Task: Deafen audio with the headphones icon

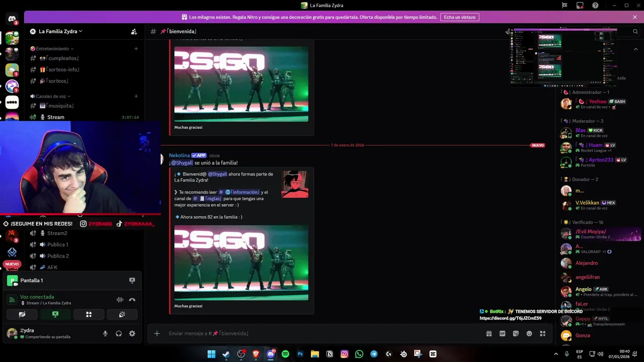Action: pyautogui.click(x=119, y=333)
